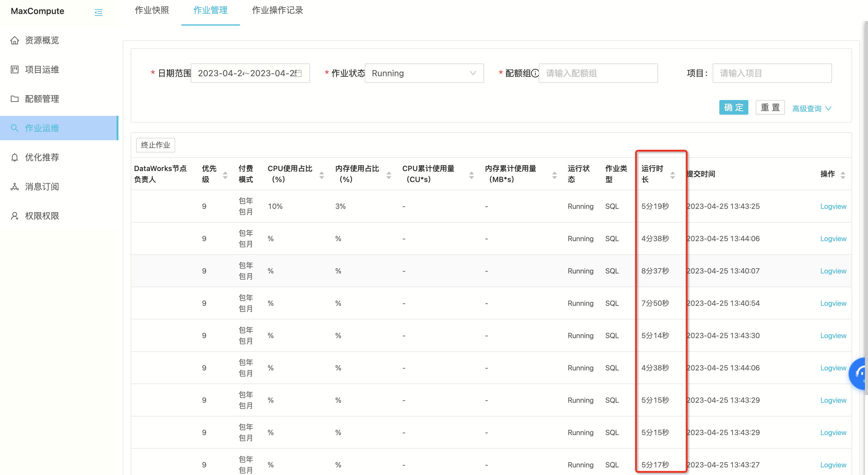Click the user icon beside 权限权限

tap(14, 216)
